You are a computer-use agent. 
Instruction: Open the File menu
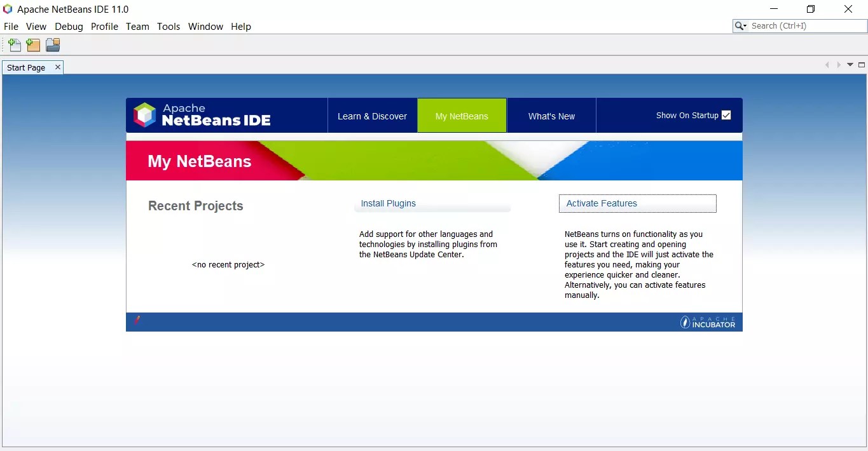pos(11,27)
